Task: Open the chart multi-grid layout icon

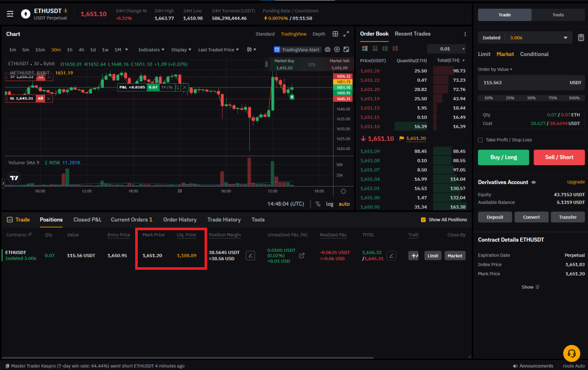Action: click(335, 34)
